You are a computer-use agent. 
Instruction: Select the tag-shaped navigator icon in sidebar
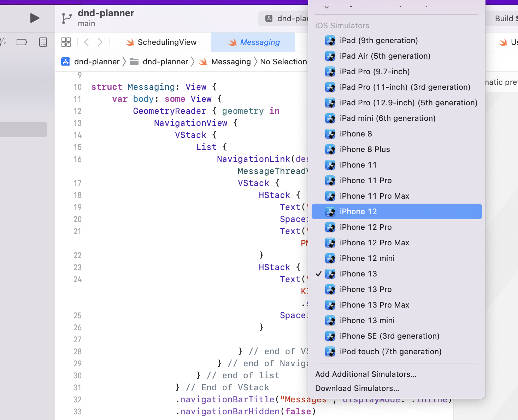pos(22,42)
